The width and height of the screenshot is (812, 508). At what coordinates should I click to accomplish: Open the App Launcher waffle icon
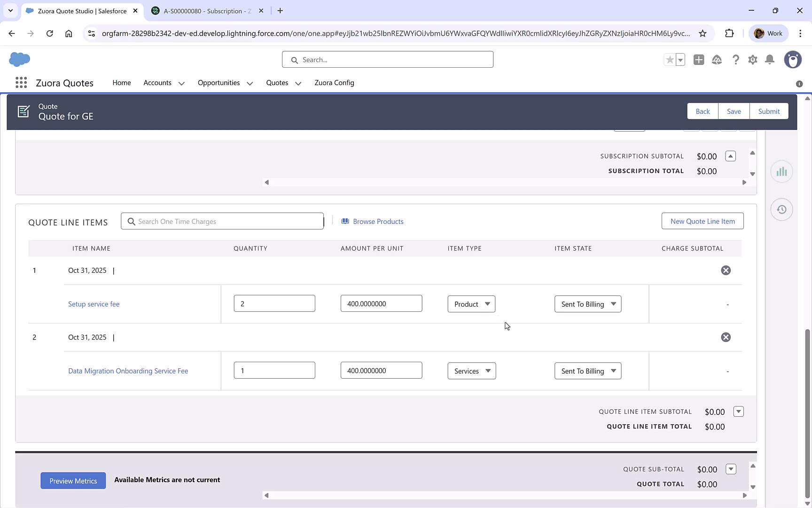point(21,82)
